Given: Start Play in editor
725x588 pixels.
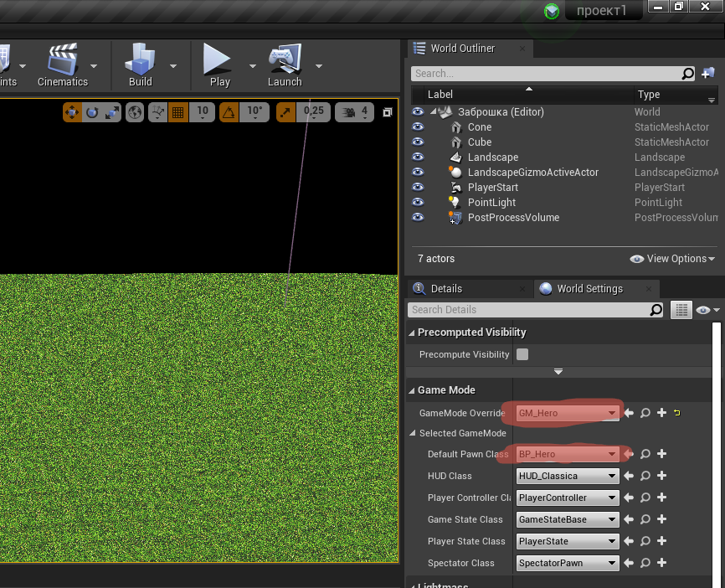Looking at the screenshot, I should tap(218, 64).
